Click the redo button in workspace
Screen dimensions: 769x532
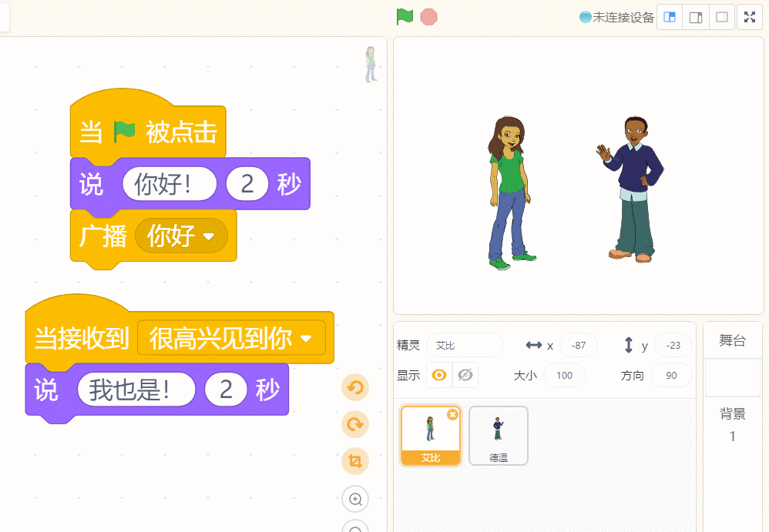point(355,424)
